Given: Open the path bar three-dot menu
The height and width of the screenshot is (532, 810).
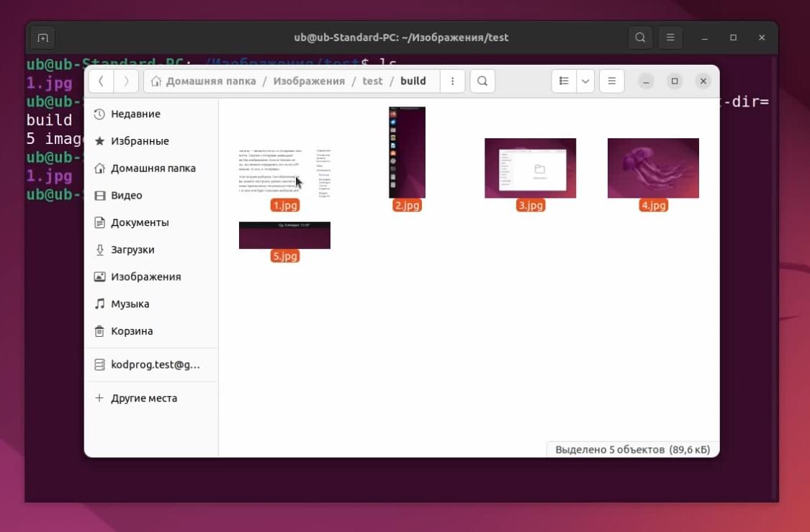Looking at the screenshot, I should [x=453, y=81].
